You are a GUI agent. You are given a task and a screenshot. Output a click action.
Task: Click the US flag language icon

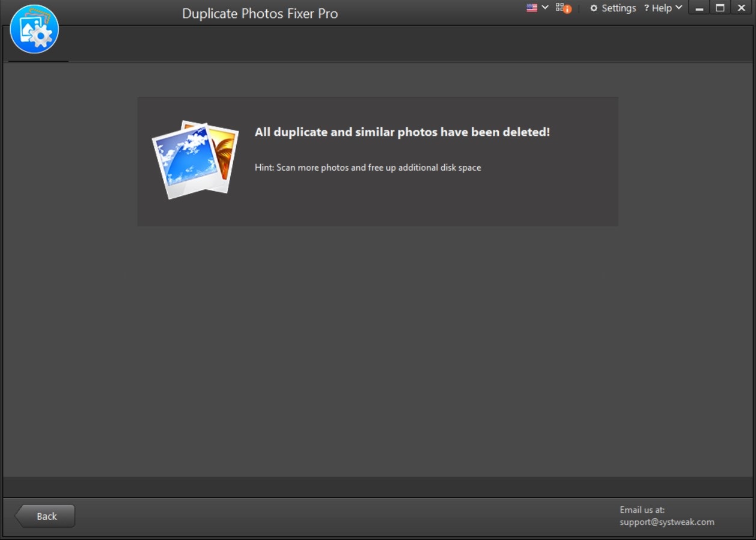coord(531,8)
